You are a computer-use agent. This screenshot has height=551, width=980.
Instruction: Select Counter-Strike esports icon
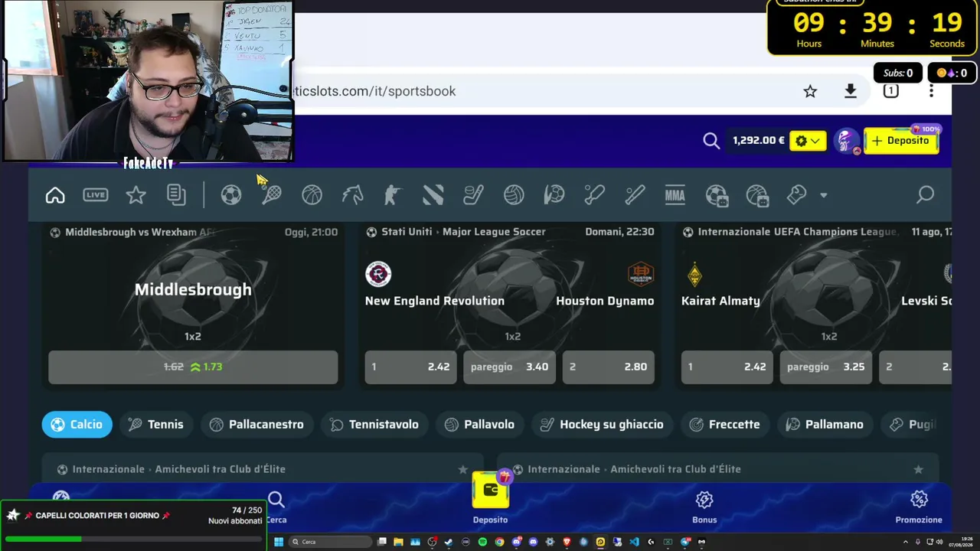tap(392, 195)
